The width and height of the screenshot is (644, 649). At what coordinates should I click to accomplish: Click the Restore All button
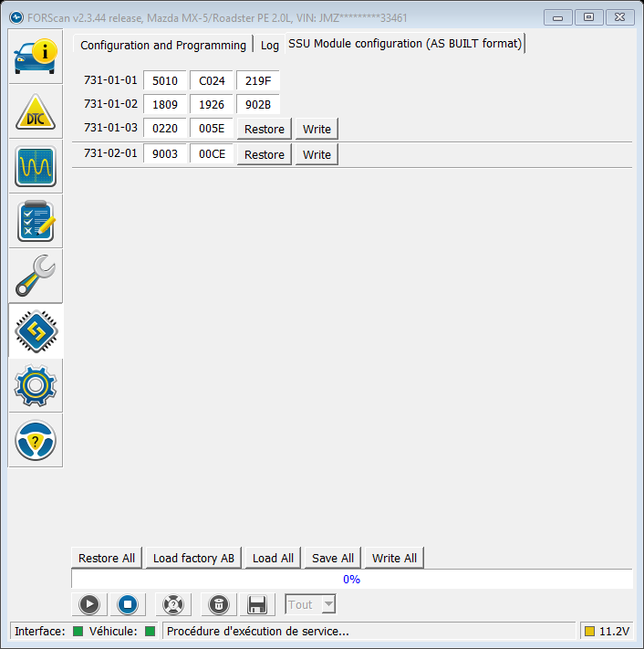(x=107, y=558)
